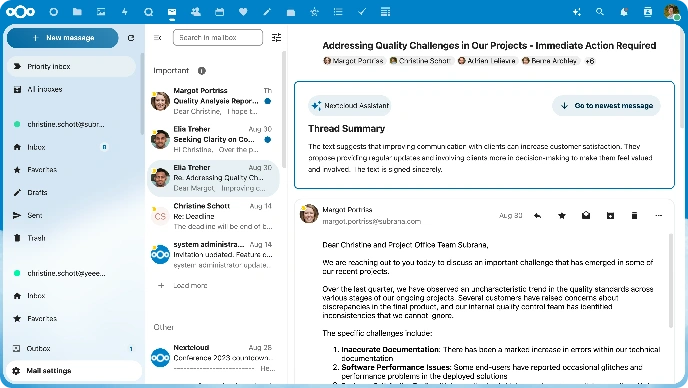
Task: Open Margot Portriss Quality Analysis Report email
Action: tap(213, 101)
